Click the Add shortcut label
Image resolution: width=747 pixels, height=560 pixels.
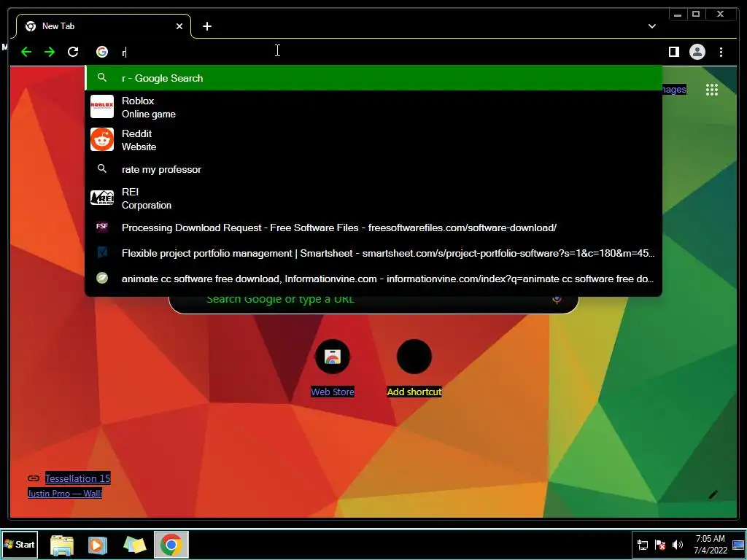(x=414, y=392)
